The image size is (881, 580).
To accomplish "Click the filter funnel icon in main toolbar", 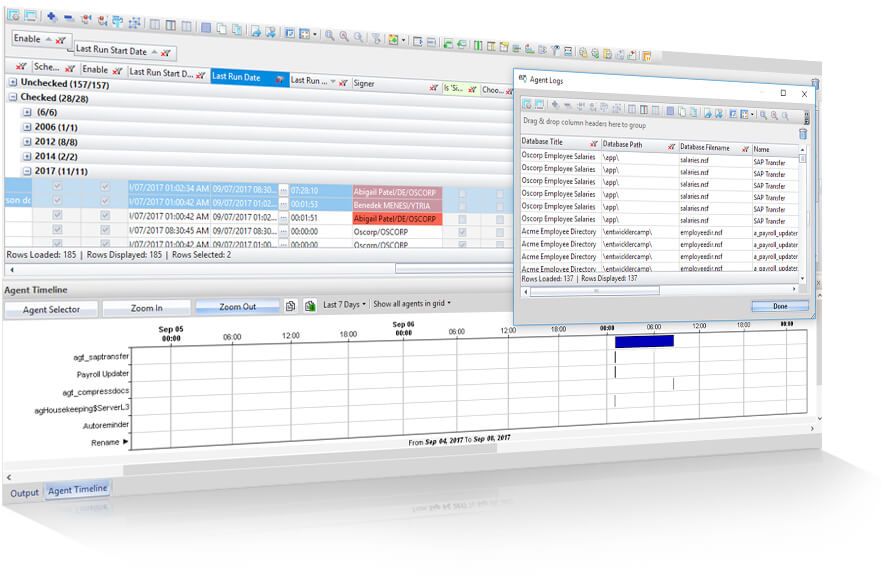I will (x=376, y=38).
